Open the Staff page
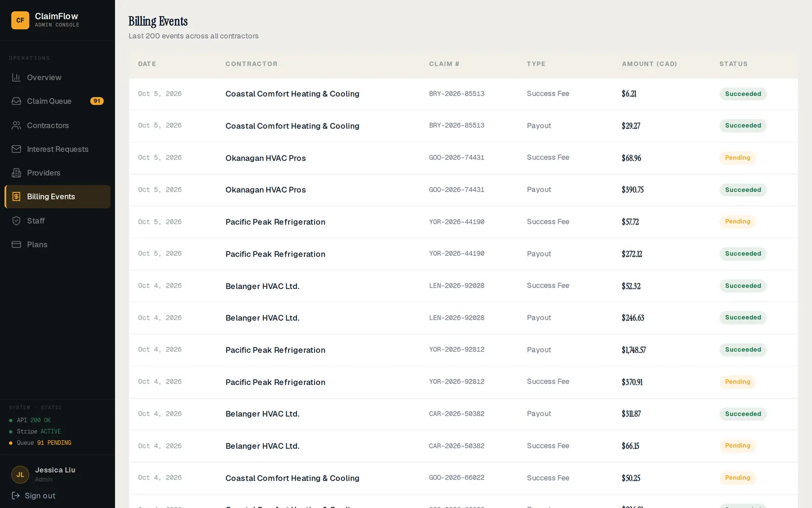The height and width of the screenshot is (508, 812). tap(57, 220)
